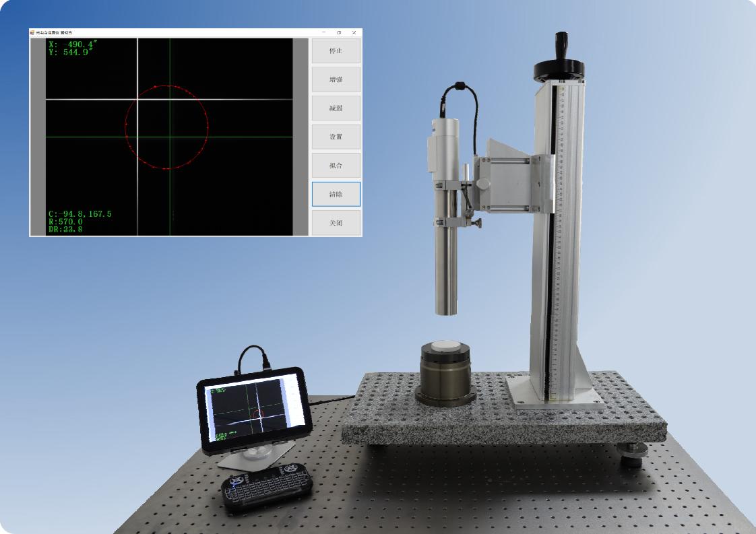756x534 pixels.
Task: Minimize the measurement window
Action: pos(324,32)
